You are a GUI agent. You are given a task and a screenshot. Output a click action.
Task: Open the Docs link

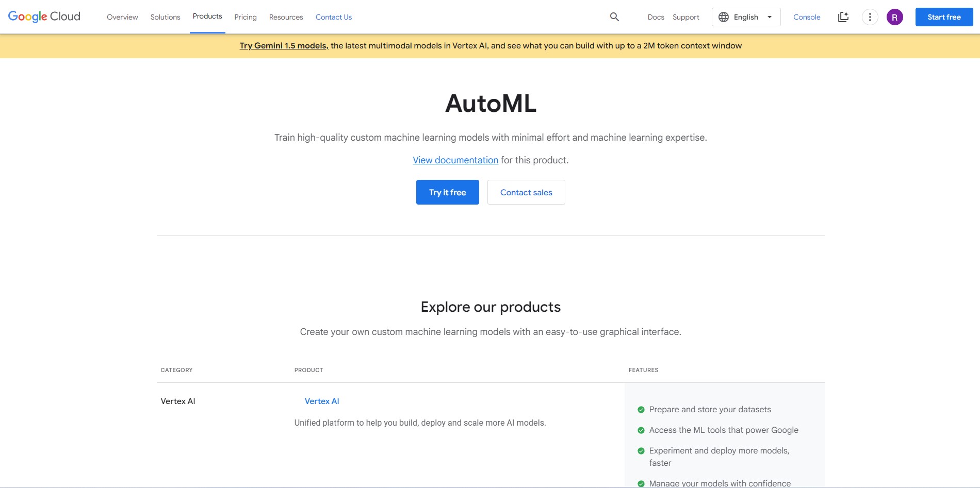click(656, 17)
